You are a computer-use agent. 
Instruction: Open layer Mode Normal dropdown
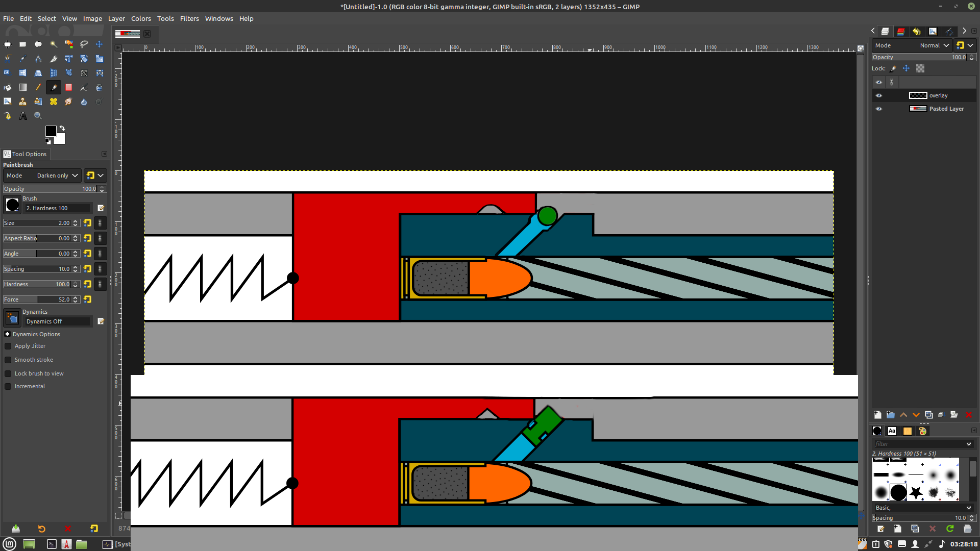pyautogui.click(x=912, y=45)
